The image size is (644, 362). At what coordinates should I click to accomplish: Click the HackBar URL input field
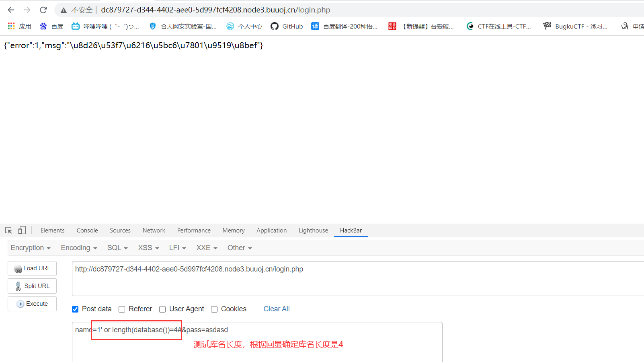click(x=358, y=278)
